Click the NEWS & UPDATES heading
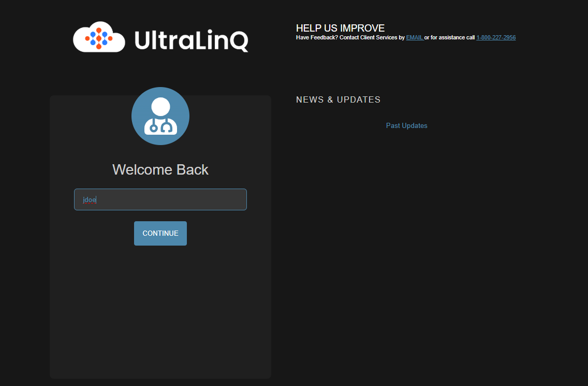Image resolution: width=588 pixels, height=386 pixels. pos(338,99)
